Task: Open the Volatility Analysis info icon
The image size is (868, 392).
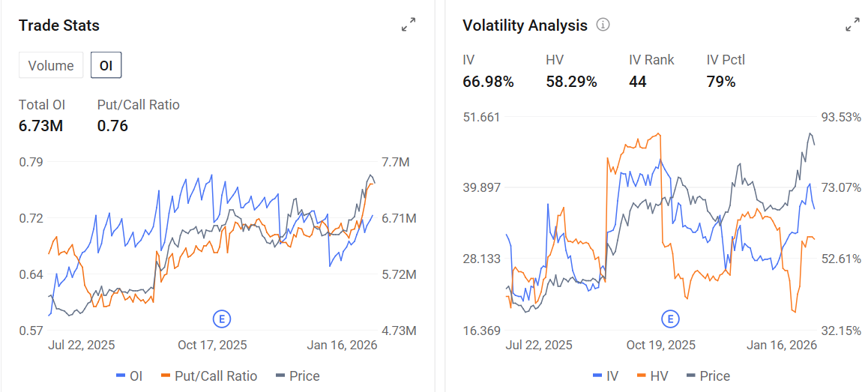Action: 603,25
